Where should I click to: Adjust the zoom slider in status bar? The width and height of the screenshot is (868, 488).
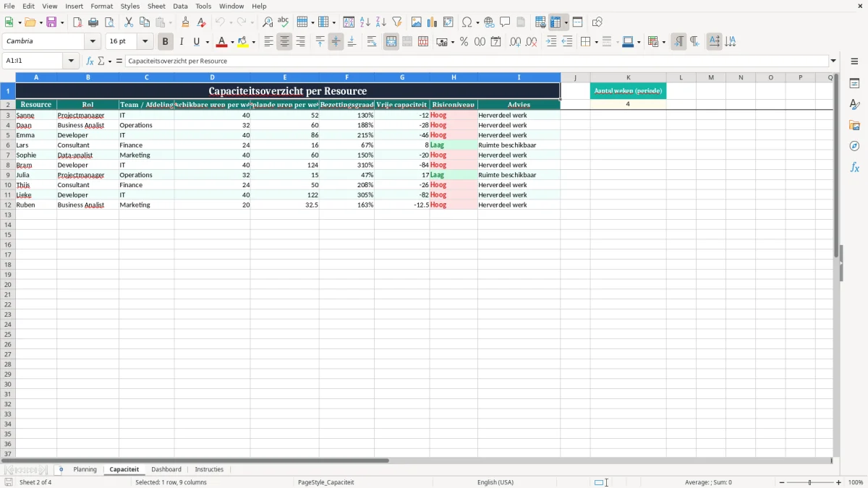[810, 482]
